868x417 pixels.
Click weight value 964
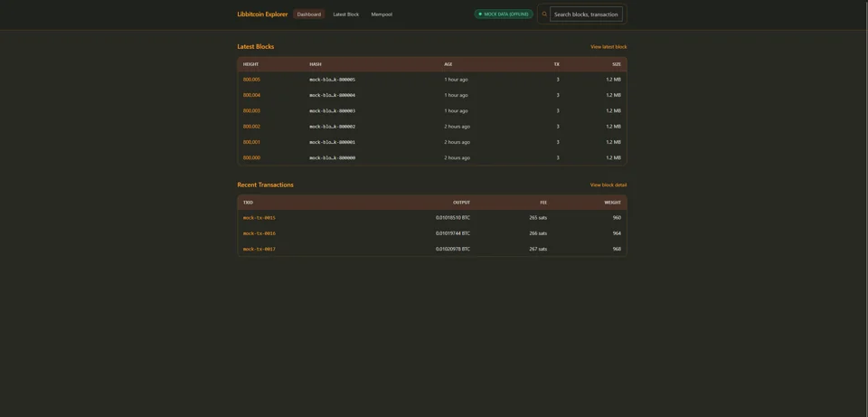617,233
